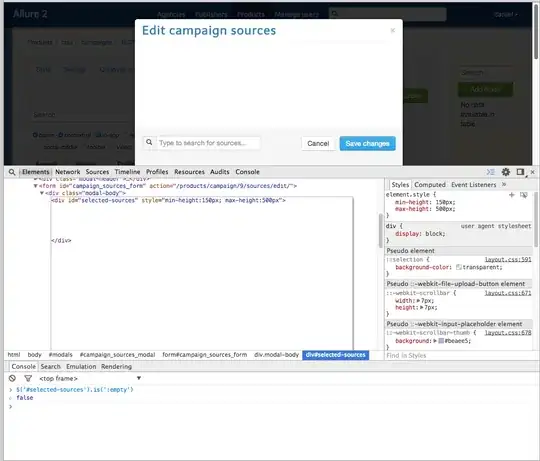Select the Styles sidebar tab
The height and width of the screenshot is (461, 540).
(400, 185)
